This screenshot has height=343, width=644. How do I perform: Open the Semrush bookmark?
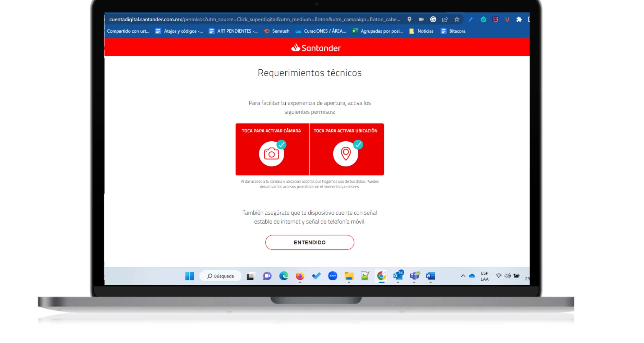click(277, 31)
